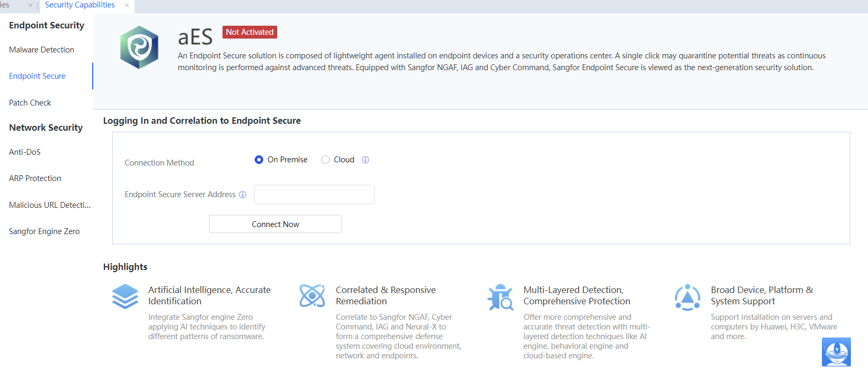The image size is (868, 390).
Task: Click the Artificial Intelligence layers icon
Action: click(125, 296)
